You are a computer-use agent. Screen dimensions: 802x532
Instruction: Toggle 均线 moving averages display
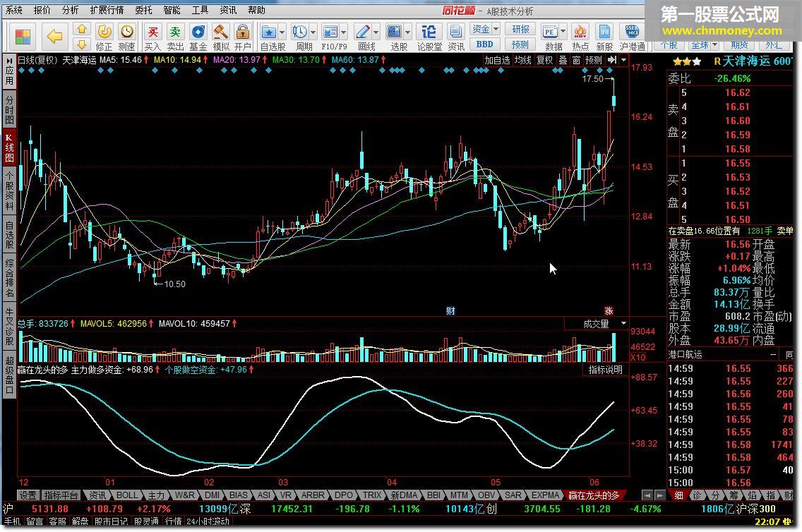pyautogui.click(x=522, y=60)
